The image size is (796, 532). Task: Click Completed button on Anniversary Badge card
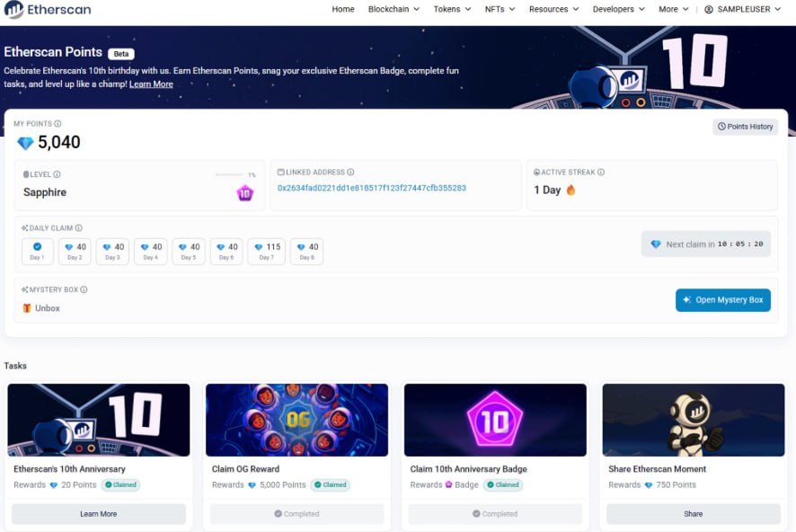pos(495,514)
